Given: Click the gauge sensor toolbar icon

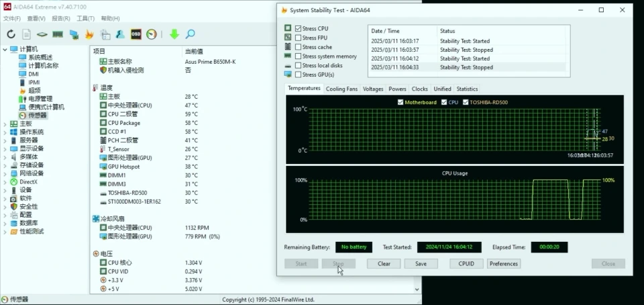Looking at the screenshot, I should pyautogui.click(x=152, y=34).
